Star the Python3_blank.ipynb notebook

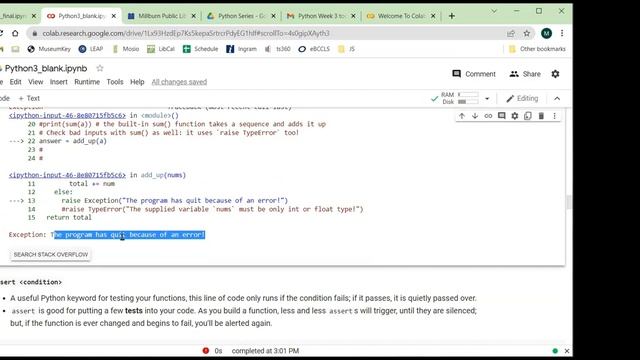coord(100,68)
